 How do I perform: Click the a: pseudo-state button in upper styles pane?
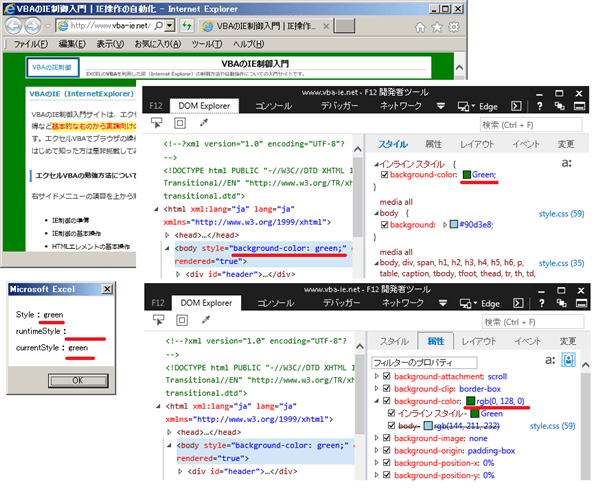pyautogui.click(x=566, y=163)
